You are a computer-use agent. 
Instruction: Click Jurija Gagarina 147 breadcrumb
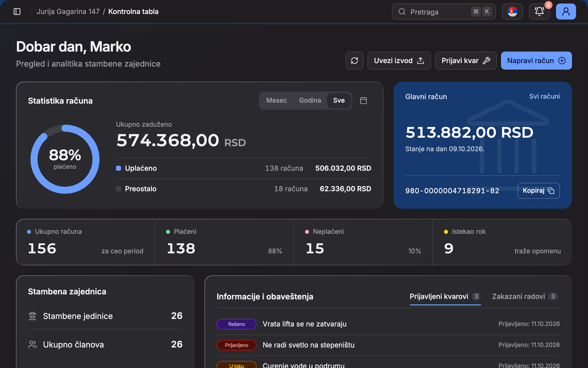pyautogui.click(x=68, y=12)
